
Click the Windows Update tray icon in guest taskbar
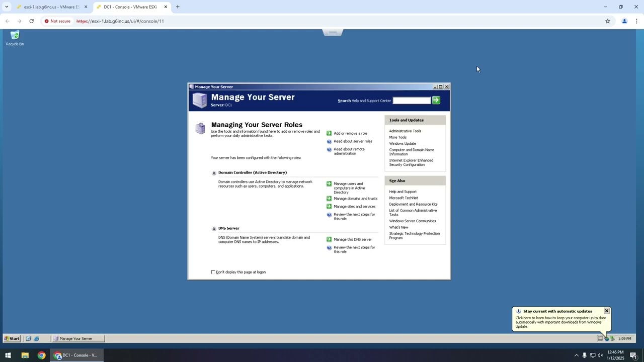click(606, 338)
